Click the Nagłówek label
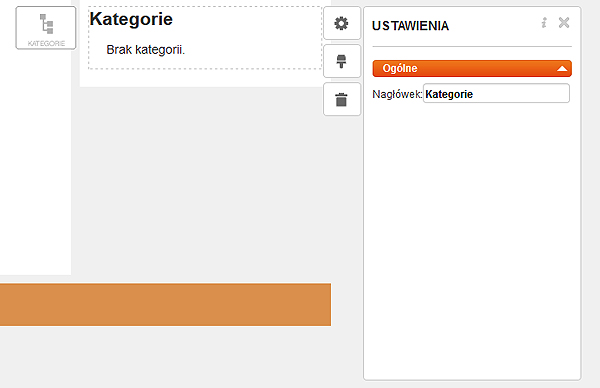This screenshot has height=388, width=600. (x=397, y=94)
